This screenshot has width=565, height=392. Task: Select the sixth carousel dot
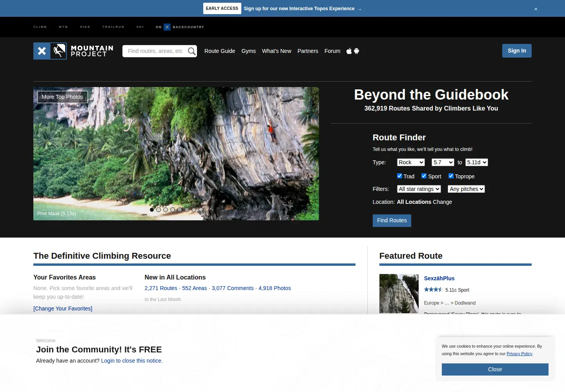coord(187,210)
